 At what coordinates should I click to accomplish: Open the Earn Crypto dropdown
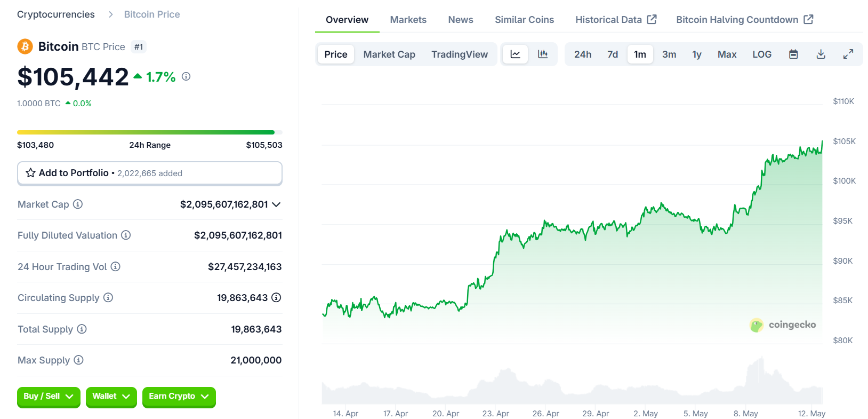(x=179, y=397)
